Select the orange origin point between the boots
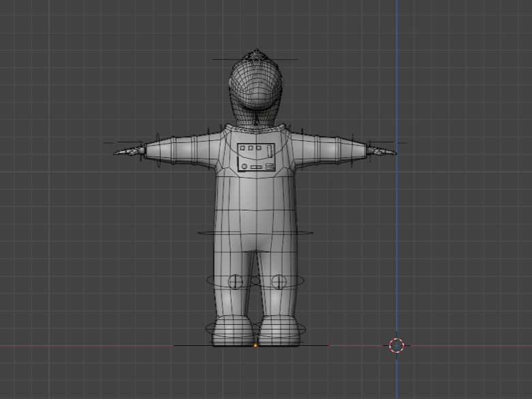This screenshot has width=532, height=399. (x=255, y=346)
